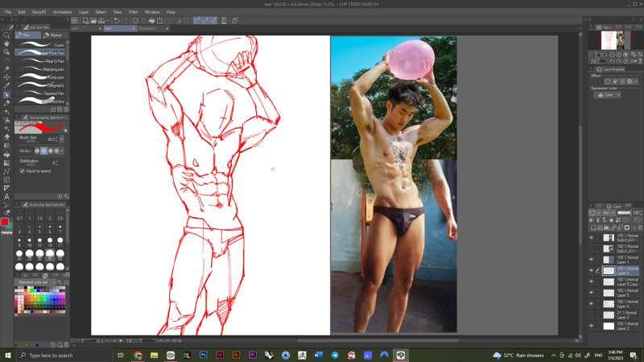Click the red main color swatch
The height and width of the screenshot is (362, 644).
5,222
